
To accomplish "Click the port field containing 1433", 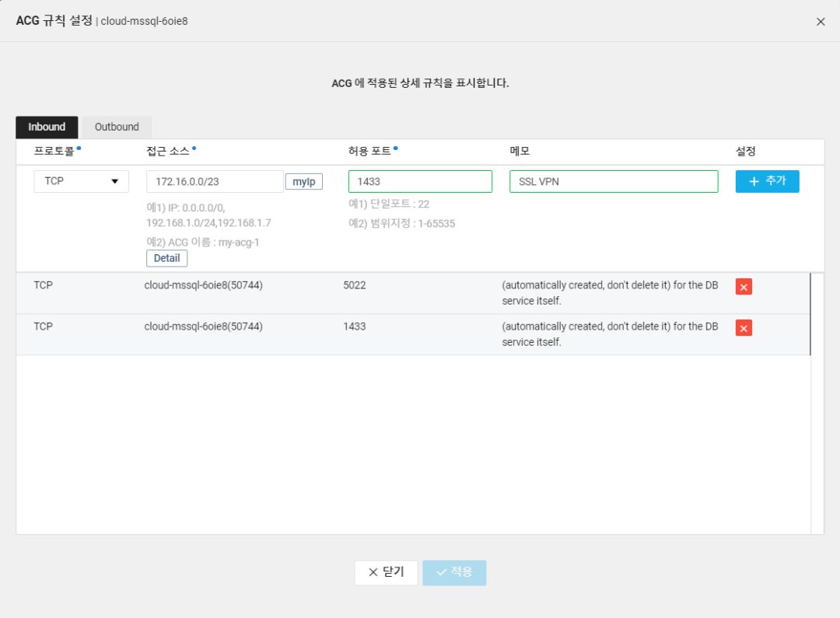I will 420,181.
